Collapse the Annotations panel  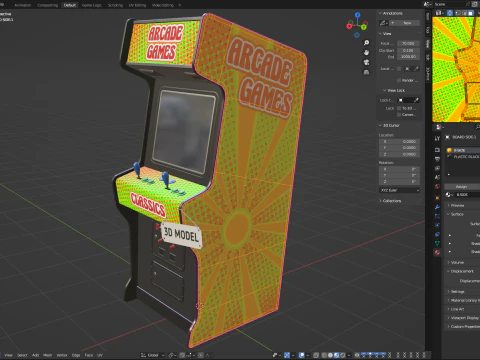tap(380, 13)
